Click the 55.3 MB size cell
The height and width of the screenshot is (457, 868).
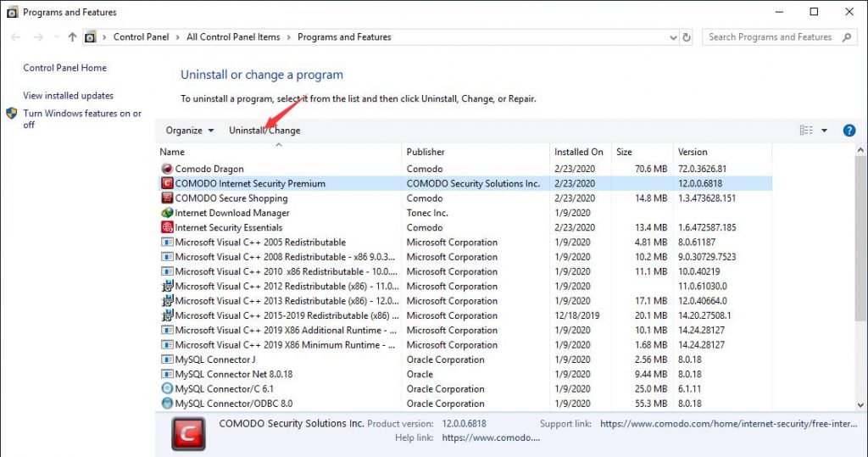(651, 404)
